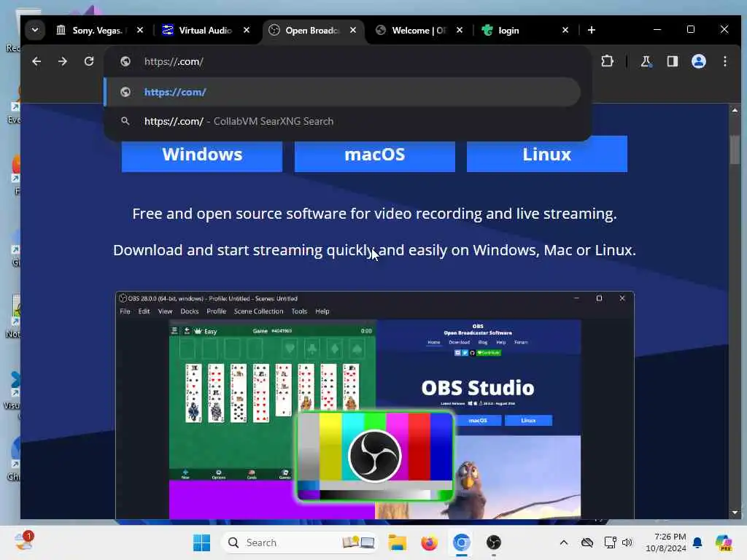Click the page vertical scrollbar thumb
The image size is (747, 560).
tap(735, 149)
